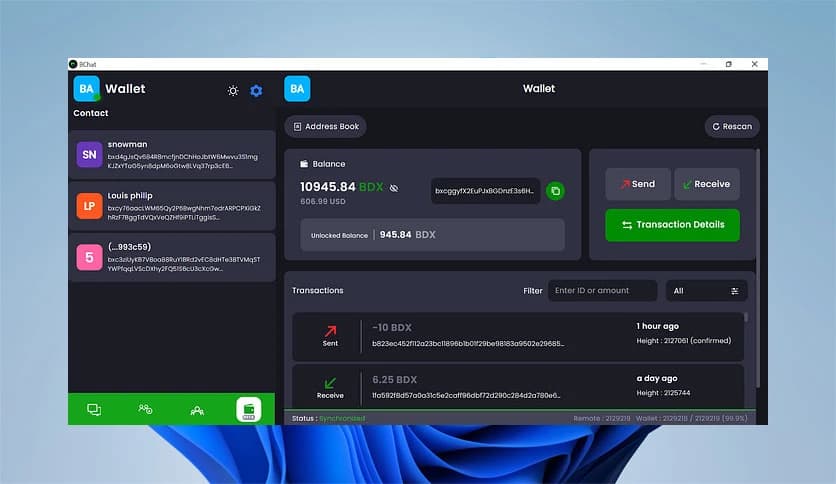Open the groups tab icon

click(x=197, y=410)
